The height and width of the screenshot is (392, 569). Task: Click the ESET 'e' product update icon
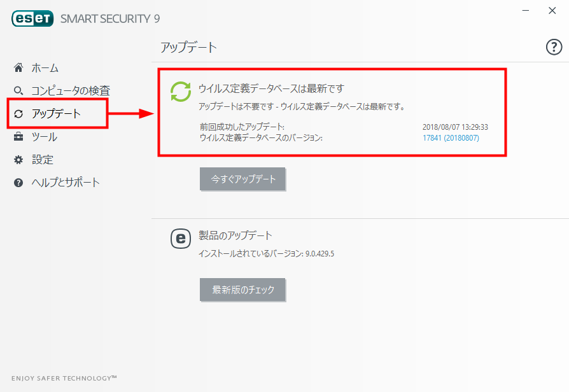181,239
